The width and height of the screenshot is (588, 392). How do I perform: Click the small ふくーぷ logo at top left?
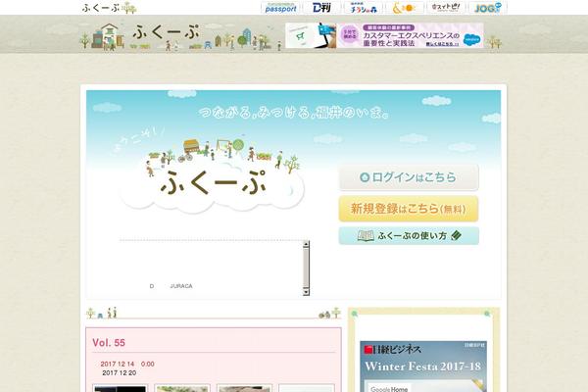coord(109,8)
